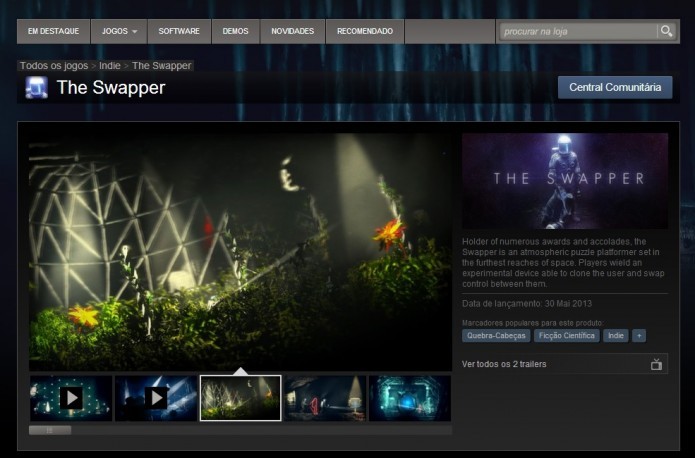
Task: Play the second trailer thumbnail
Action: (156, 398)
